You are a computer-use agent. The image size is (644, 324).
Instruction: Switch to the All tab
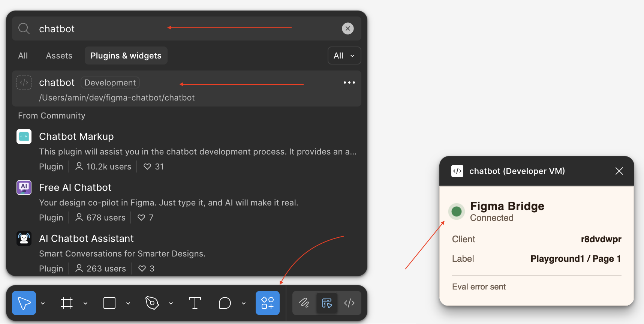click(23, 55)
